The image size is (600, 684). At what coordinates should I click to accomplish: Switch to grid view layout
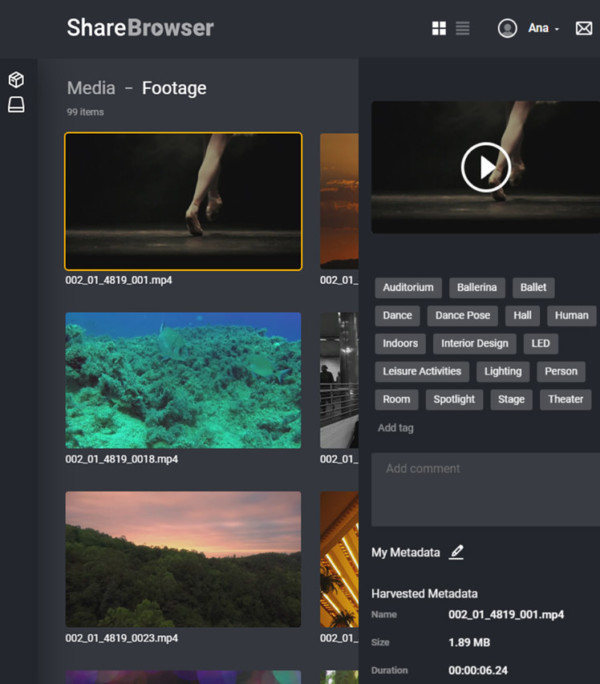439,28
